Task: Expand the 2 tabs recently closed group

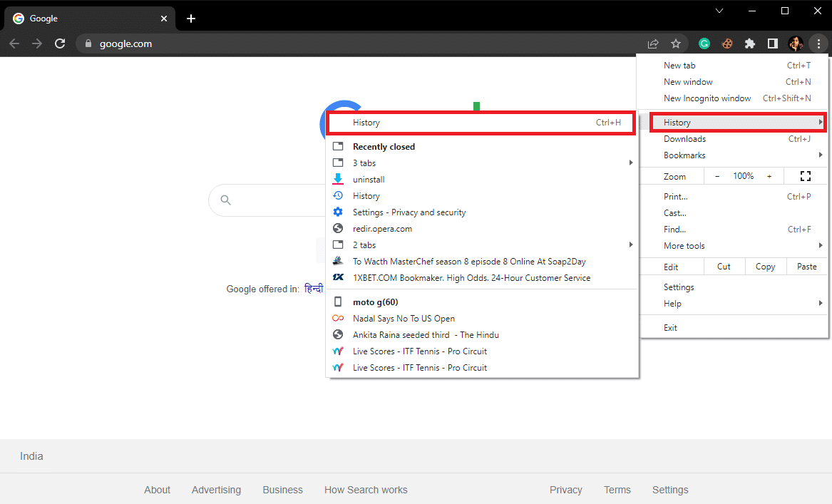Action: tap(482, 245)
